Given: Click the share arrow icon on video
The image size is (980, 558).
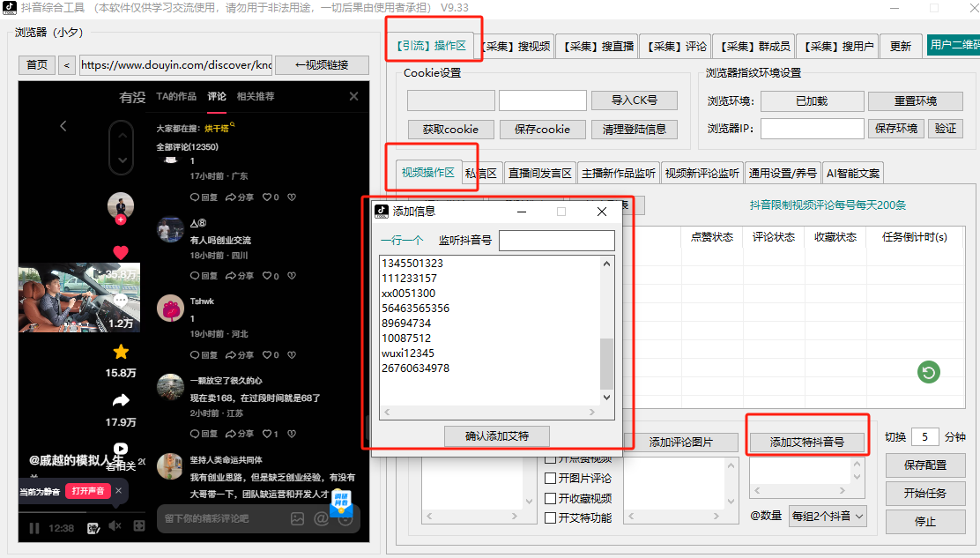Looking at the screenshot, I should pyautogui.click(x=121, y=400).
